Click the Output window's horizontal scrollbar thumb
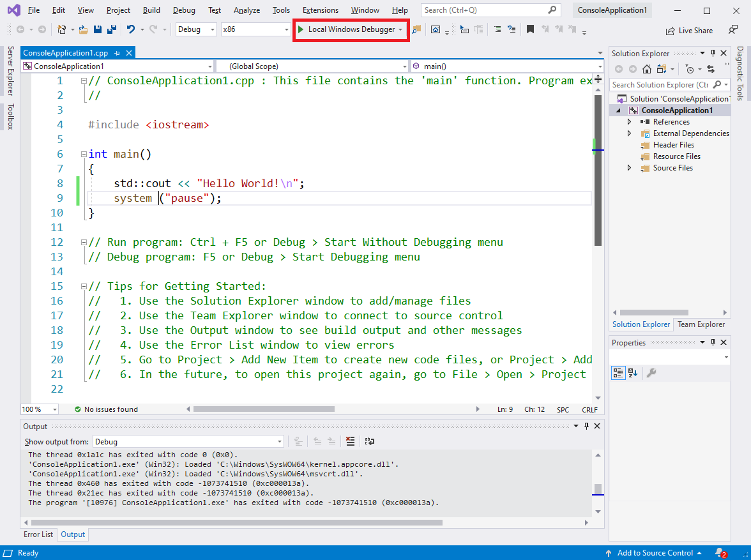Image resolution: width=751 pixels, height=560 pixels. (x=236, y=522)
